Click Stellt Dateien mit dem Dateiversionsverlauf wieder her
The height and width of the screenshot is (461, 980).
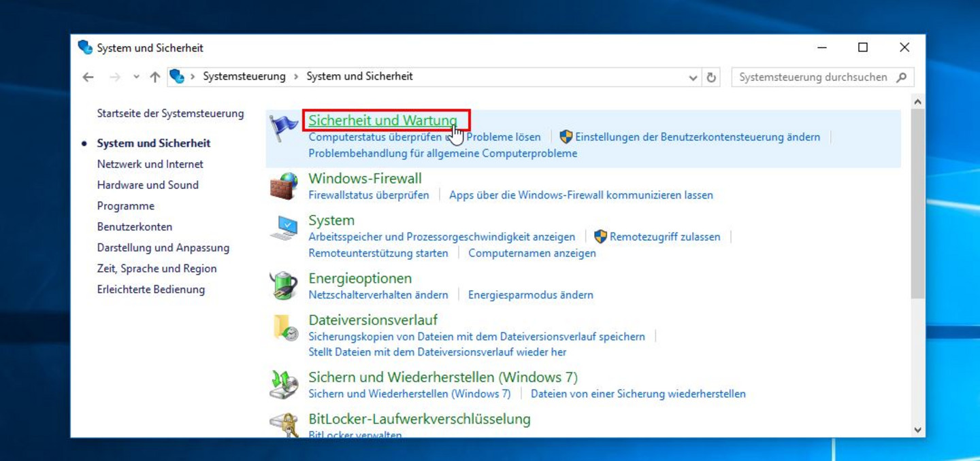pos(438,352)
